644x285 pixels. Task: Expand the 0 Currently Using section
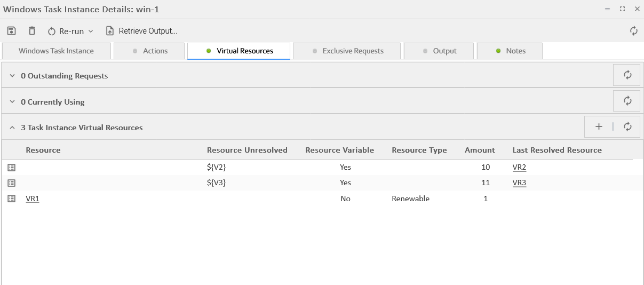click(12, 102)
